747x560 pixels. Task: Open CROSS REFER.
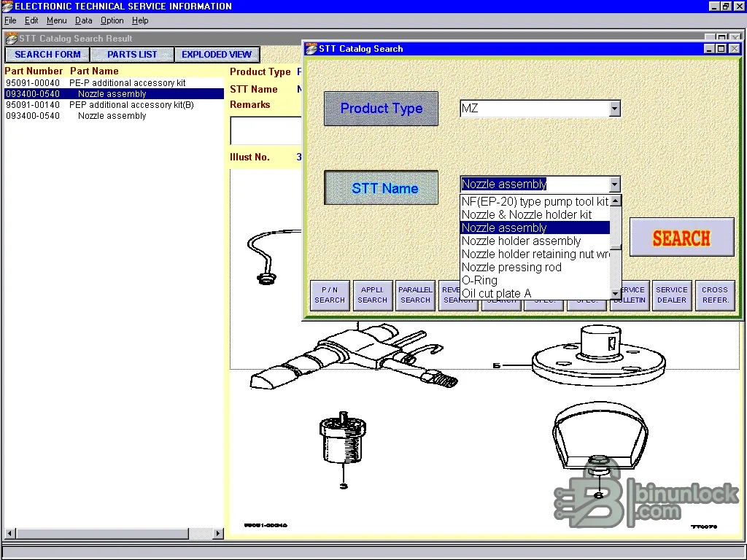click(715, 295)
